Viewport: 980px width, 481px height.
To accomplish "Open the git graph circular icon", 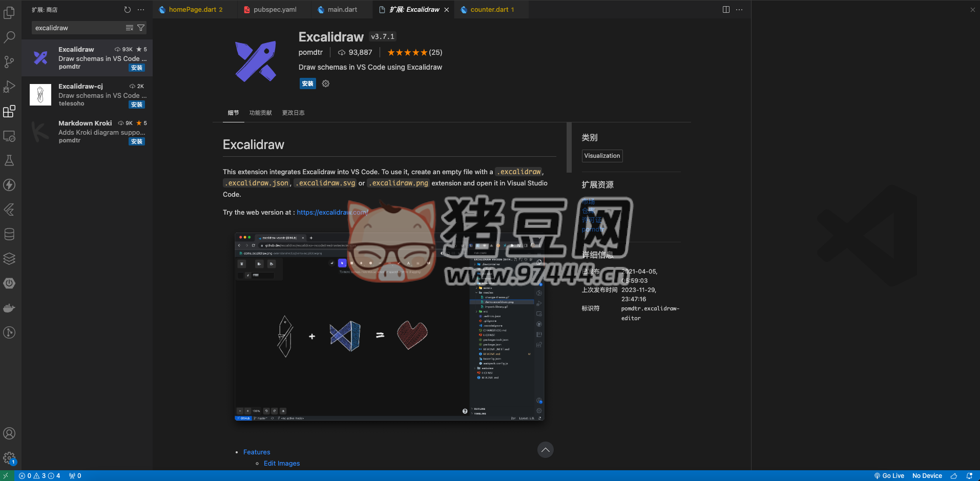I will point(9,332).
